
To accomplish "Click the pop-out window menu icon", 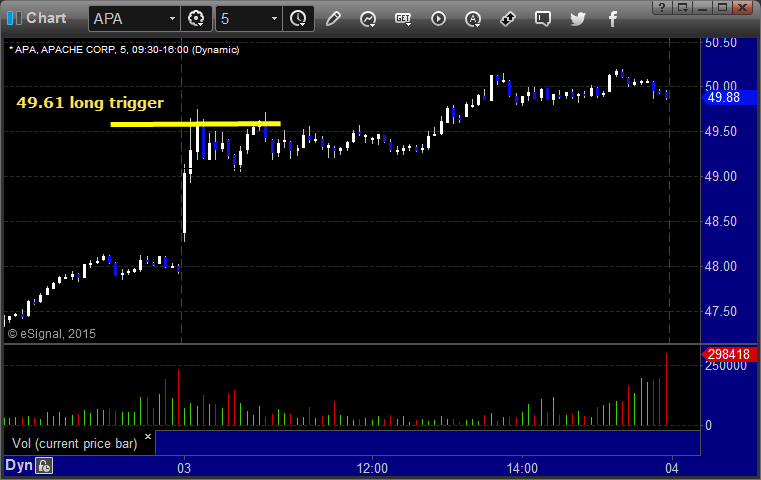I will [x=683, y=7].
